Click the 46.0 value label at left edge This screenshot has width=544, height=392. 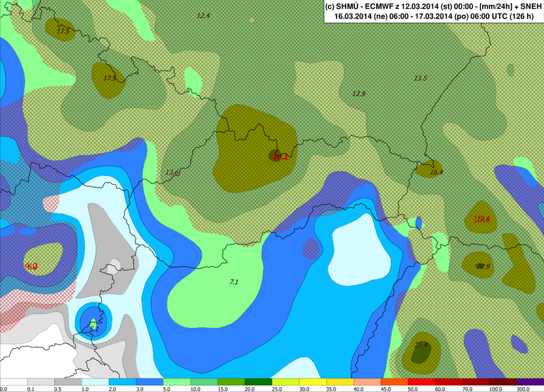(x=31, y=266)
